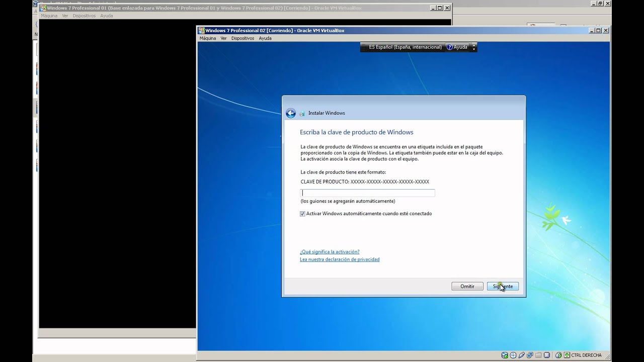Click the Omitir button

click(467, 286)
